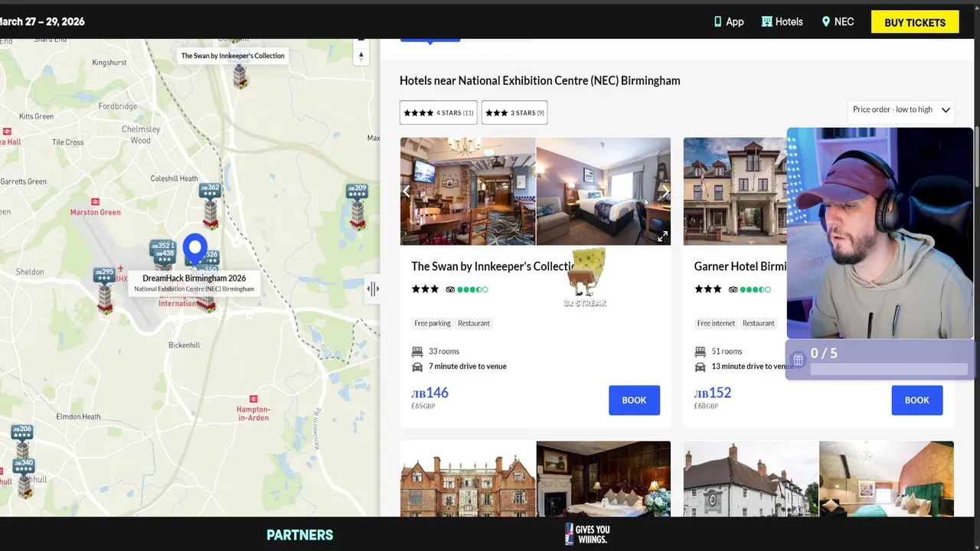The height and width of the screenshot is (551, 980).
Task: Click the Free parking amenity tag
Action: click(x=433, y=323)
